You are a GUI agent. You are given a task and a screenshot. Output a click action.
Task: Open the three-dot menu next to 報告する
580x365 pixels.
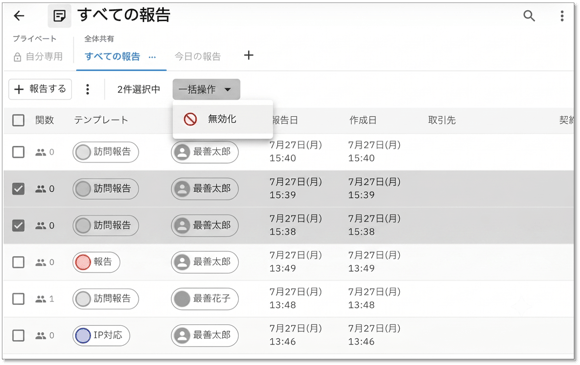(87, 89)
